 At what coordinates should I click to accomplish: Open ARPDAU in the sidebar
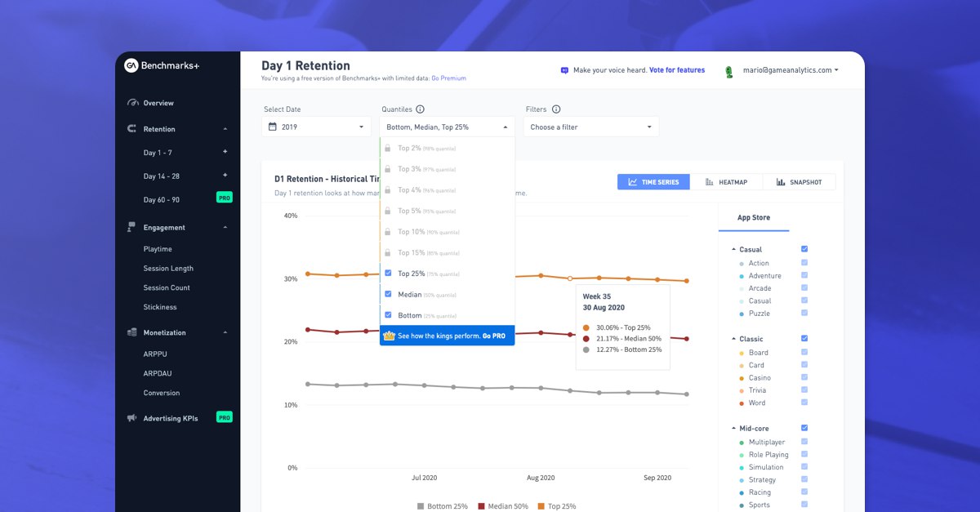[158, 373]
